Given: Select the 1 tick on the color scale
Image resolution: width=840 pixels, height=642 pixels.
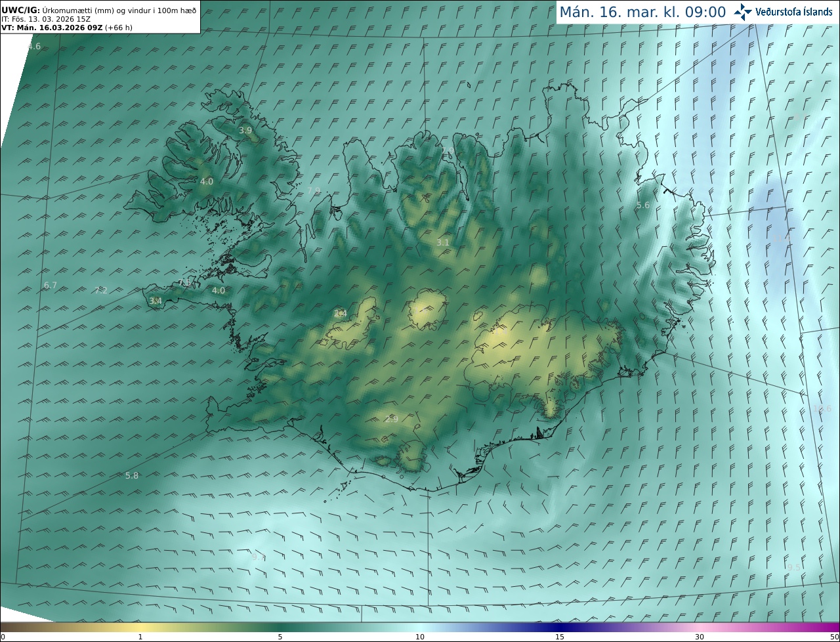Looking at the screenshot, I should tap(140, 637).
